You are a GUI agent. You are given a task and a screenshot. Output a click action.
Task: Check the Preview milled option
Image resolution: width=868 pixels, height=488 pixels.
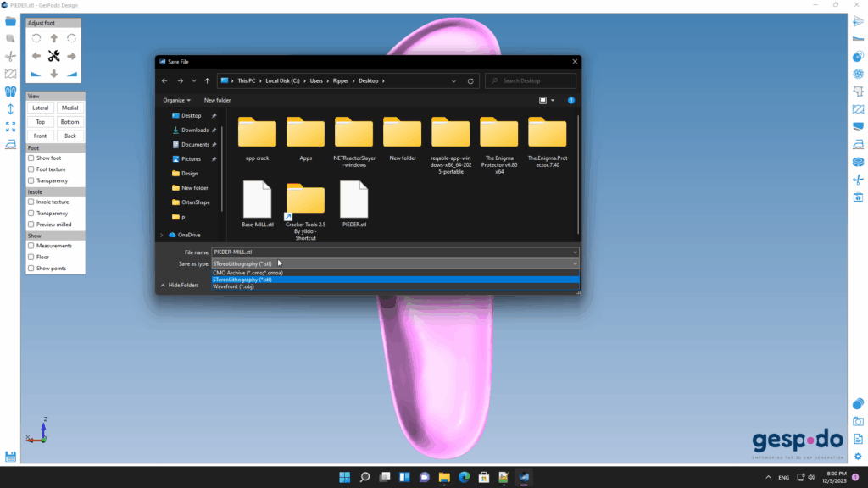31,225
